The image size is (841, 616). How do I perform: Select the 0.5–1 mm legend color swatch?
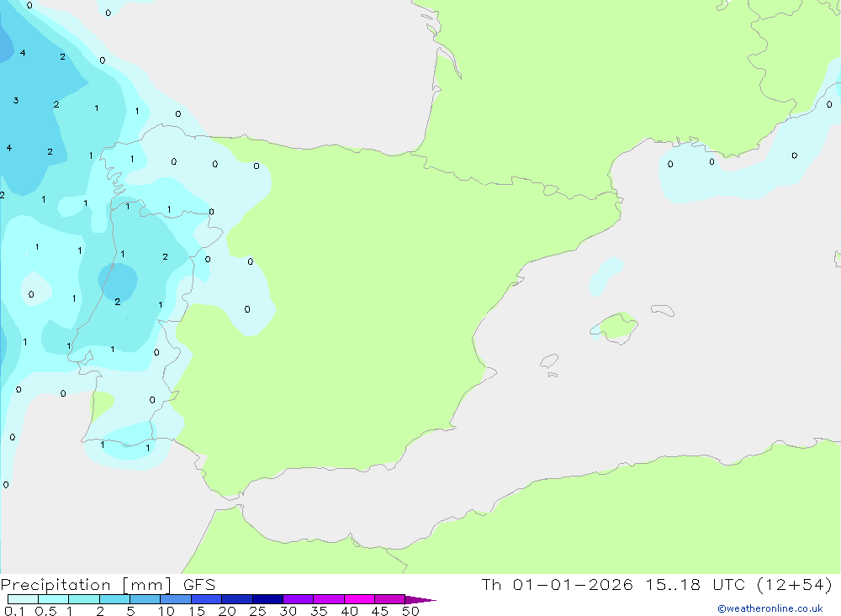coord(53,599)
